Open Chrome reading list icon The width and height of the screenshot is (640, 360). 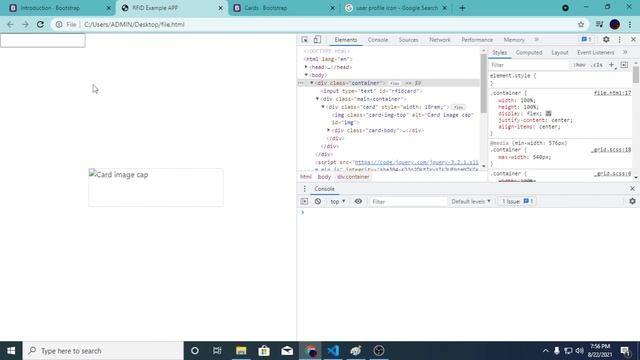(x=599, y=24)
